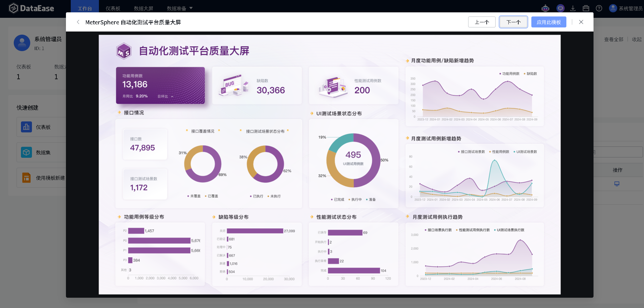Open the download center icon
Image resolution: width=644 pixels, height=308 pixels.
(x=573, y=8)
